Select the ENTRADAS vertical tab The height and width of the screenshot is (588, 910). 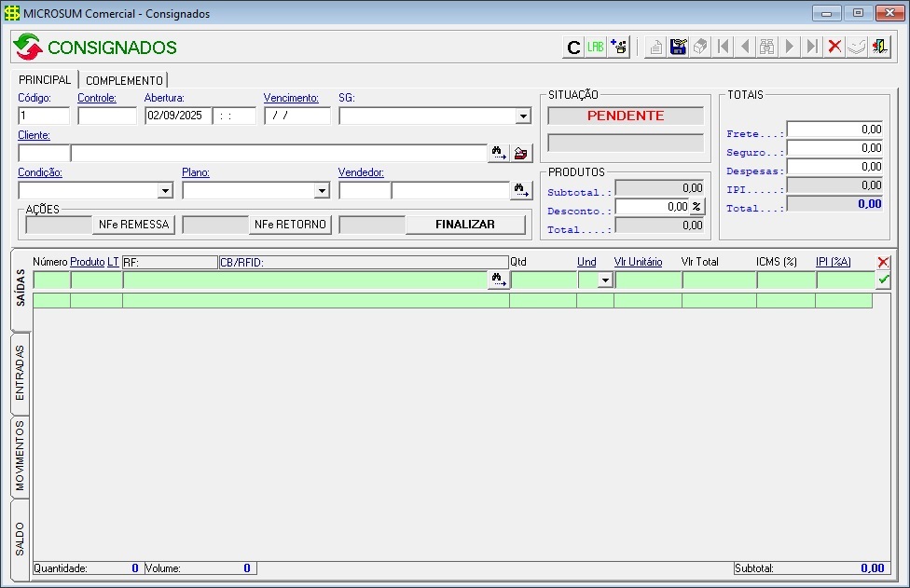coord(21,373)
